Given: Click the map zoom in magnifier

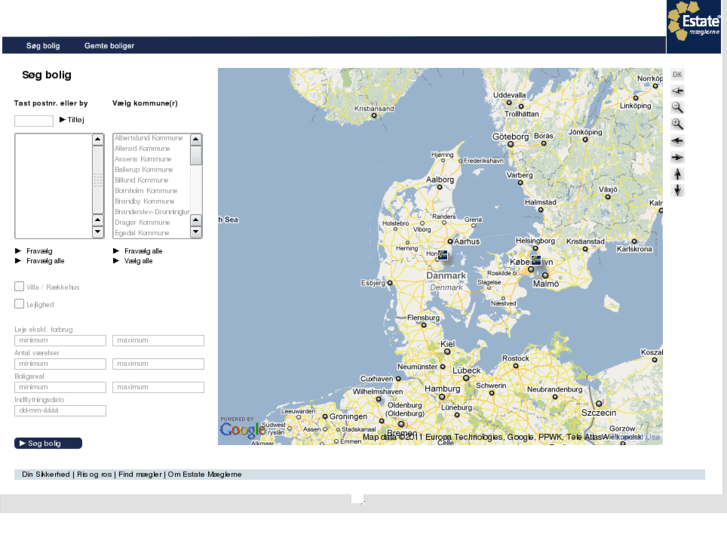Looking at the screenshot, I should [678, 124].
